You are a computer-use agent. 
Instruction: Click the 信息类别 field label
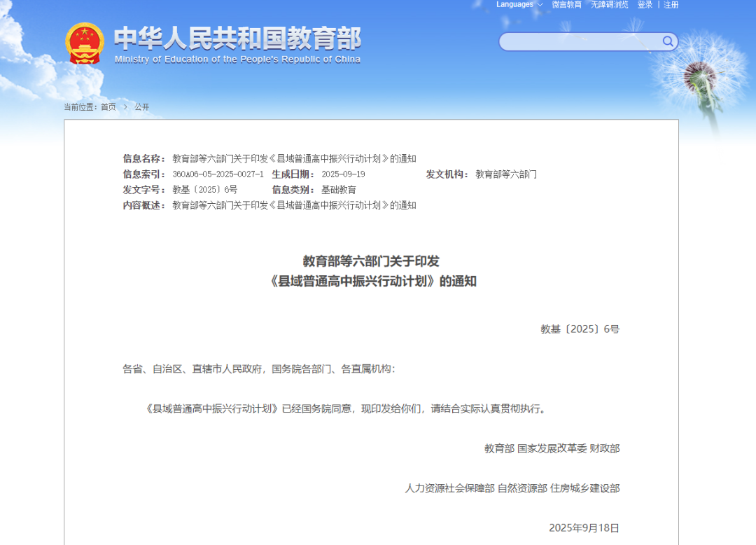pyautogui.click(x=293, y=190)
